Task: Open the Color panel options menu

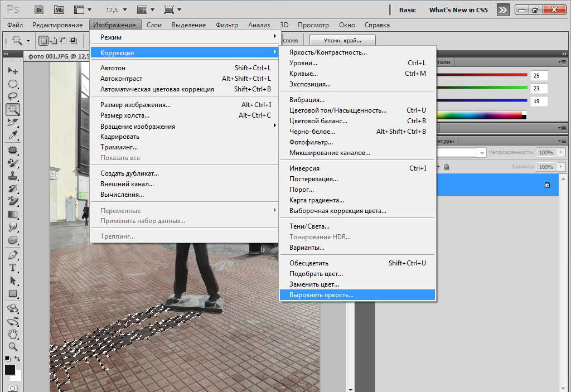Action: [562, 62]
